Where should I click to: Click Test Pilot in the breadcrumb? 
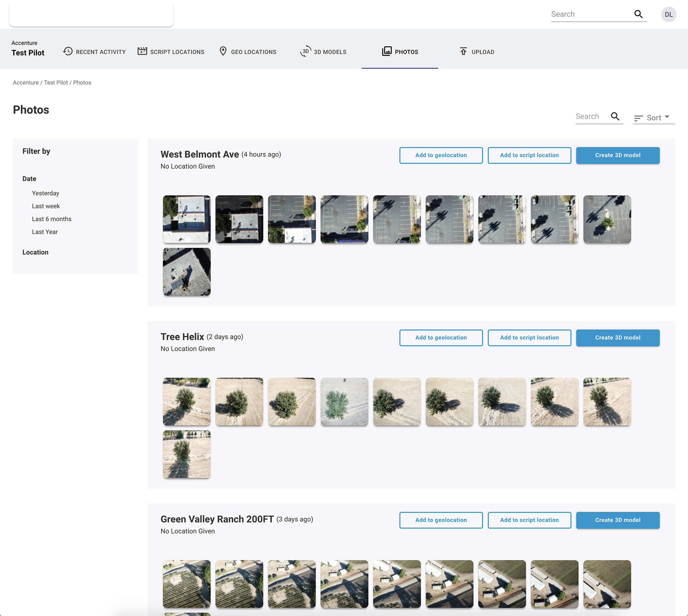coord(56,82)
